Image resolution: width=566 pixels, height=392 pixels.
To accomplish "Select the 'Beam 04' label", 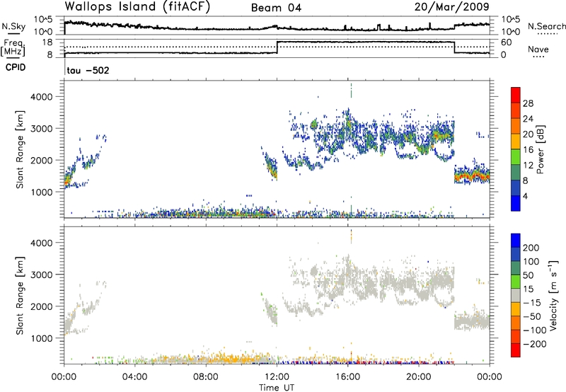I will pos(276,8).
